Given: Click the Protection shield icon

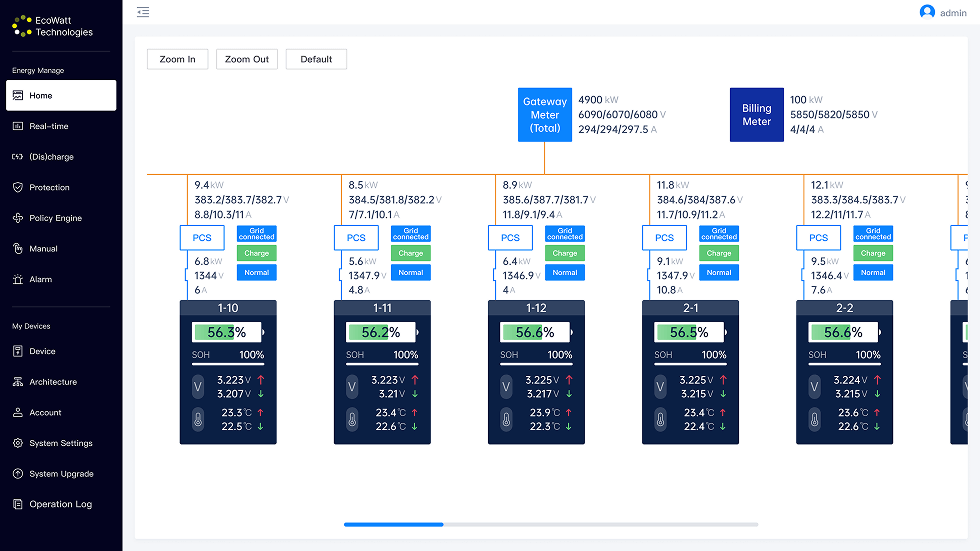Looking at the screenshot, I should click(18, 187).
